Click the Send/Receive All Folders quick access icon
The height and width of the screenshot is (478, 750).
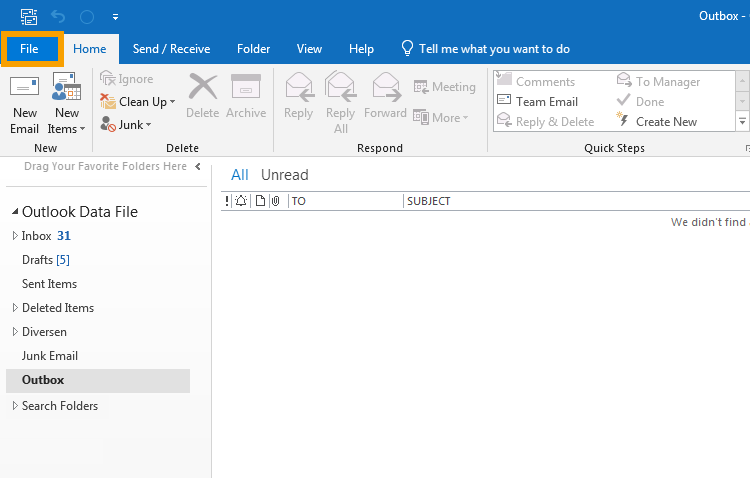[29, 16]
